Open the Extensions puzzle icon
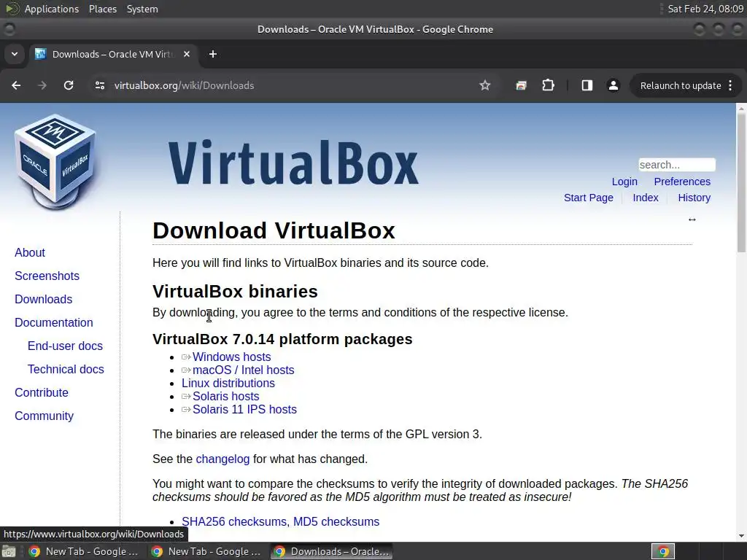Viewport: 747px width, 560px height. [x=549, y=85]
